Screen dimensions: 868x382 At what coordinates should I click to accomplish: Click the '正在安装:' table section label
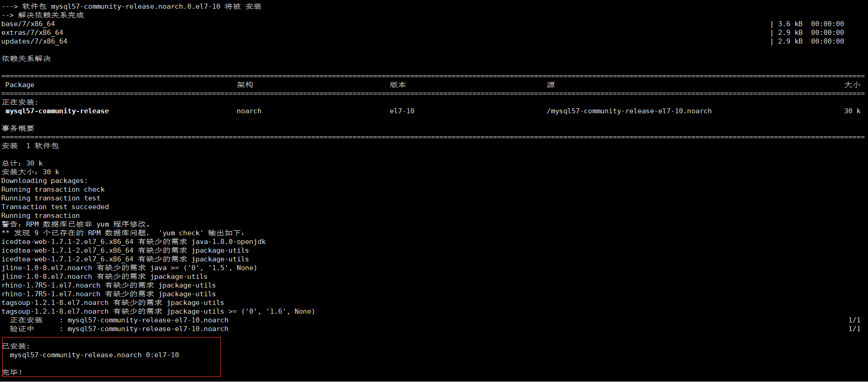(x=20, y=102)
